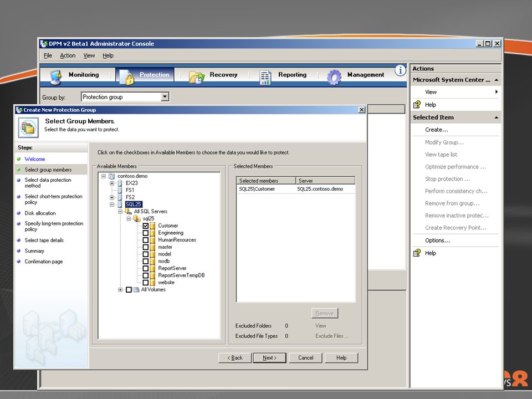Collapse the Microsoft System Center section
Screen dimensions: 532x399
coord(497,80)
